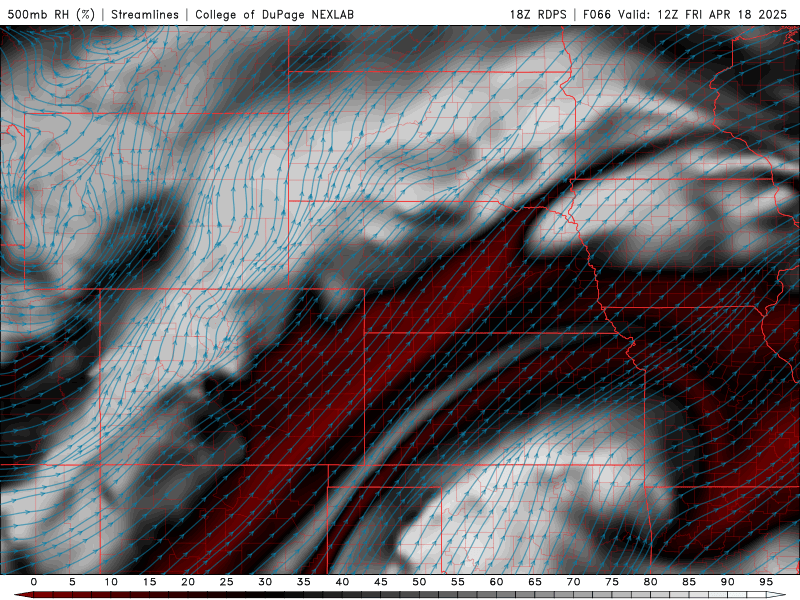Click 'College of DuPage NEXLAB' text
The height and width of the screenshot is (600, 800).
pyautogui.click(x=274, y=14)
